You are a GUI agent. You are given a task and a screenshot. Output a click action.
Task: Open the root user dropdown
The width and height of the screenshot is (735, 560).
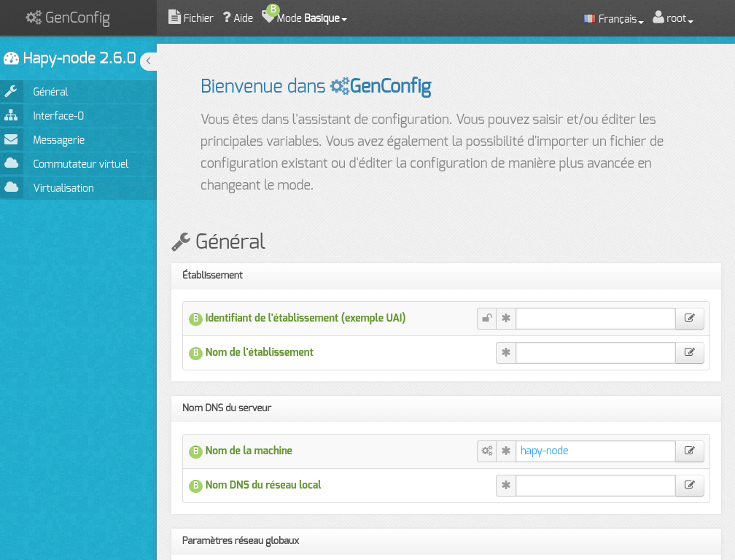[673, 18]
